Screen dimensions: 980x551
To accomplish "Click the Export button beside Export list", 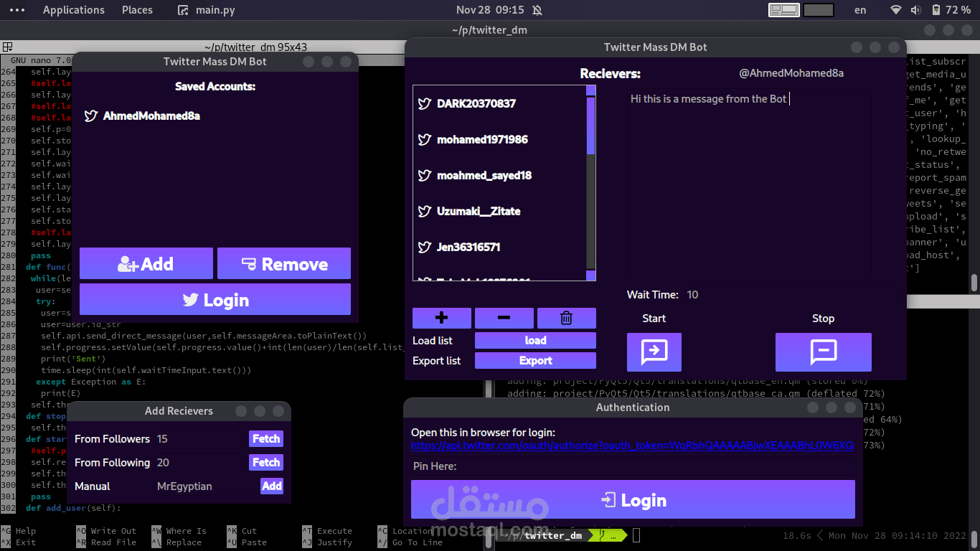I will pyautogui.click(x=535, y=360).
